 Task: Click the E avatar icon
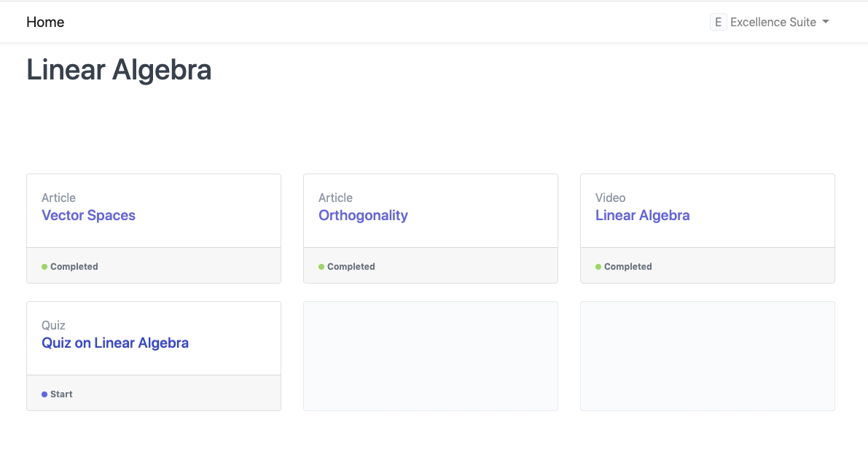(718, 22)
